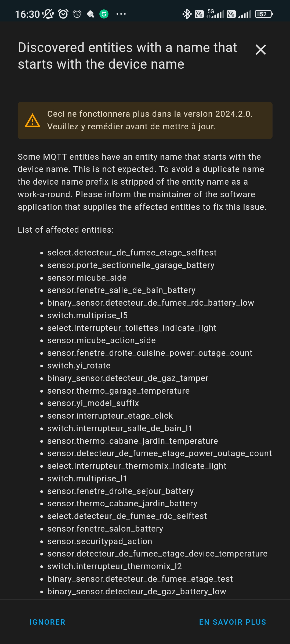Tap the alarm clock icon in status bar
This screenshot has height=644, width=290.
click(x=63, y=13)
